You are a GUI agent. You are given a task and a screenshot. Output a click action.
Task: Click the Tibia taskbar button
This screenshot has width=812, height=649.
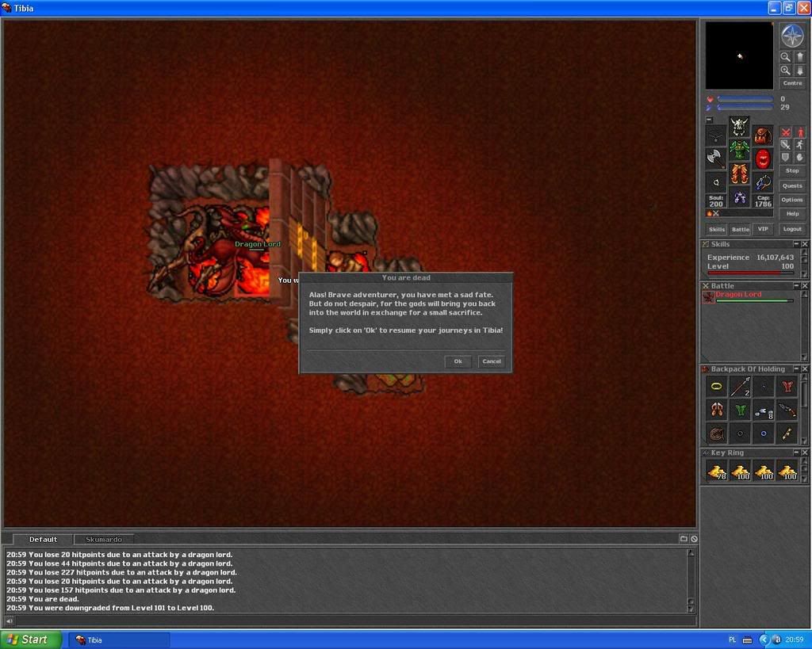(x=119, y=640)
